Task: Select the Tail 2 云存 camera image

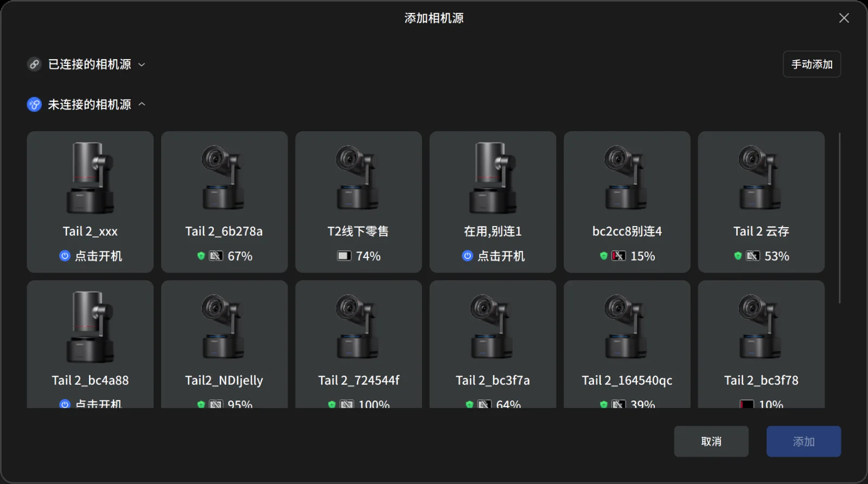Action: (760, 177)
